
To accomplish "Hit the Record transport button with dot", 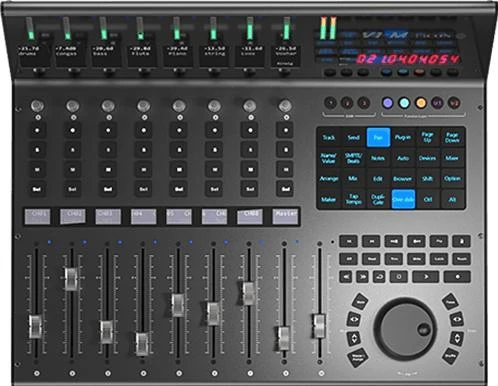I will (457, 277).
